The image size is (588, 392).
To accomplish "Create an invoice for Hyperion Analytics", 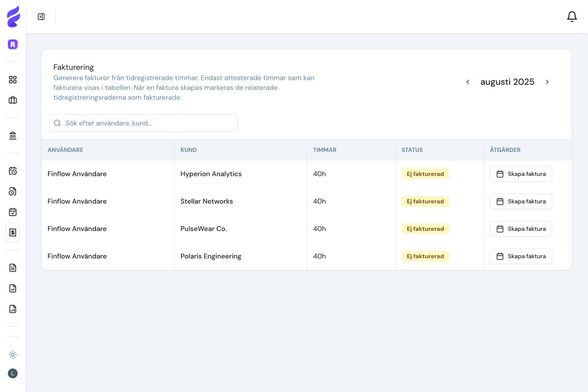I will 521,174.
